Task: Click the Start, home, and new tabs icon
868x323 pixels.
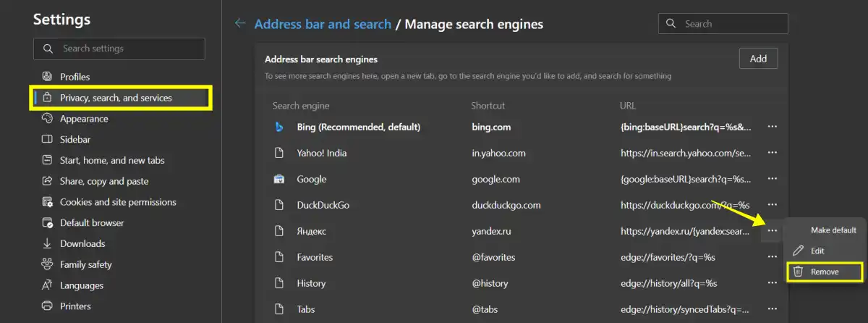Action: [x=48, y=160]
